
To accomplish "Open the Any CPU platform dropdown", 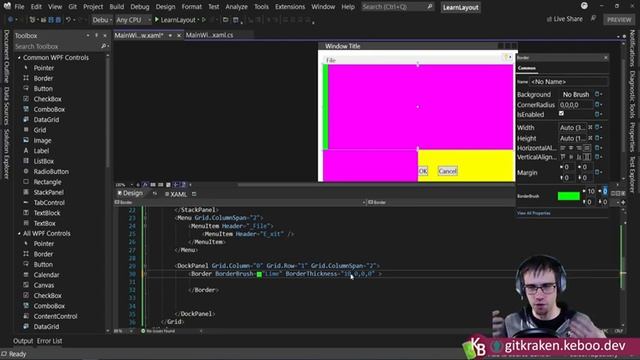I will [133, 20].
